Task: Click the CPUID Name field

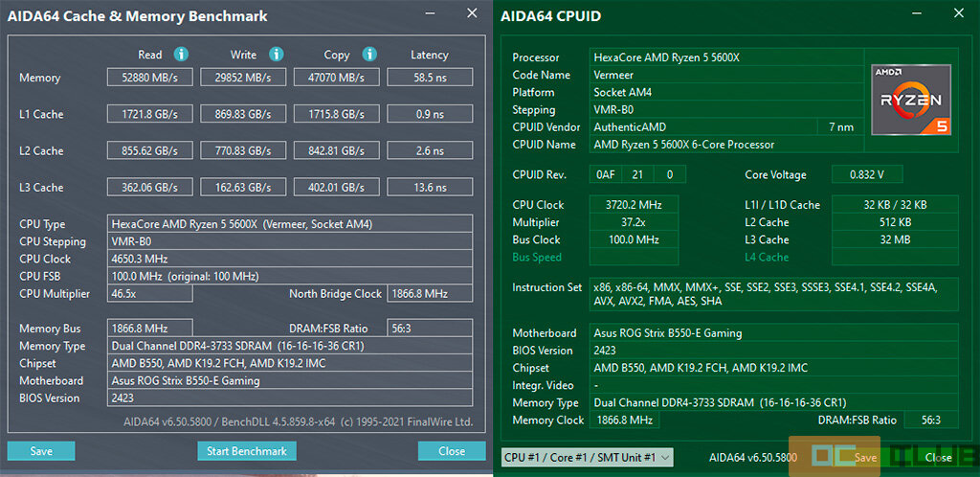Action: [x=727, y=145]
